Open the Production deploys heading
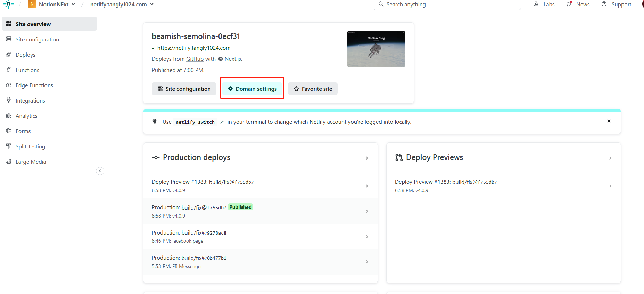 (x=197, y=157)
